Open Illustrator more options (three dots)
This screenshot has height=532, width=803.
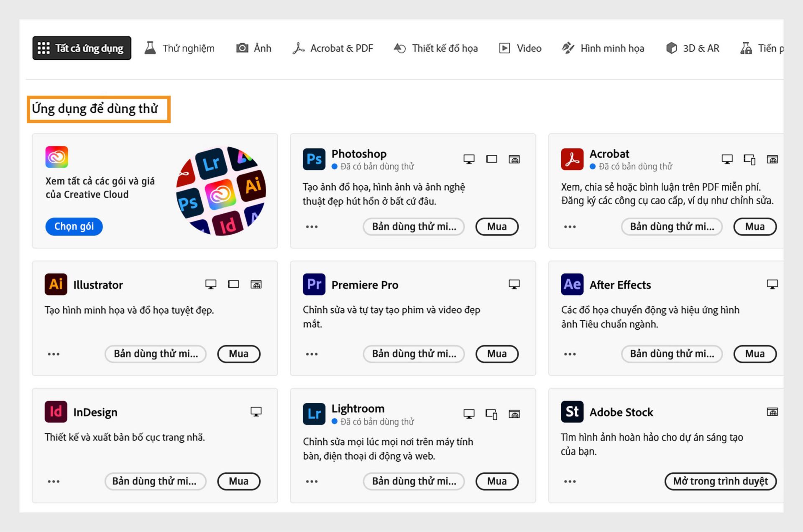54,354
